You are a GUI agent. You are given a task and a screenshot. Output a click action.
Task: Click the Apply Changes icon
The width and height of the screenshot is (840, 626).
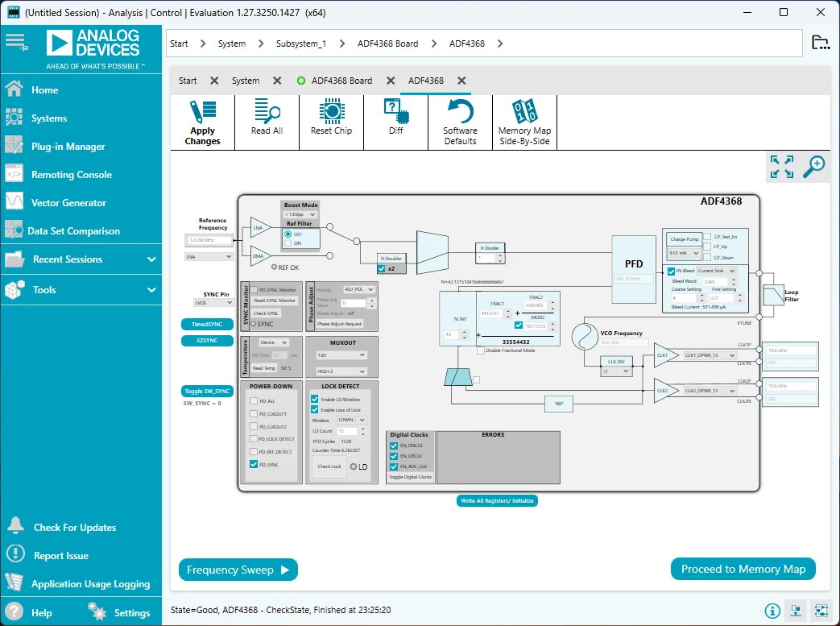click(x=202, y=113)
